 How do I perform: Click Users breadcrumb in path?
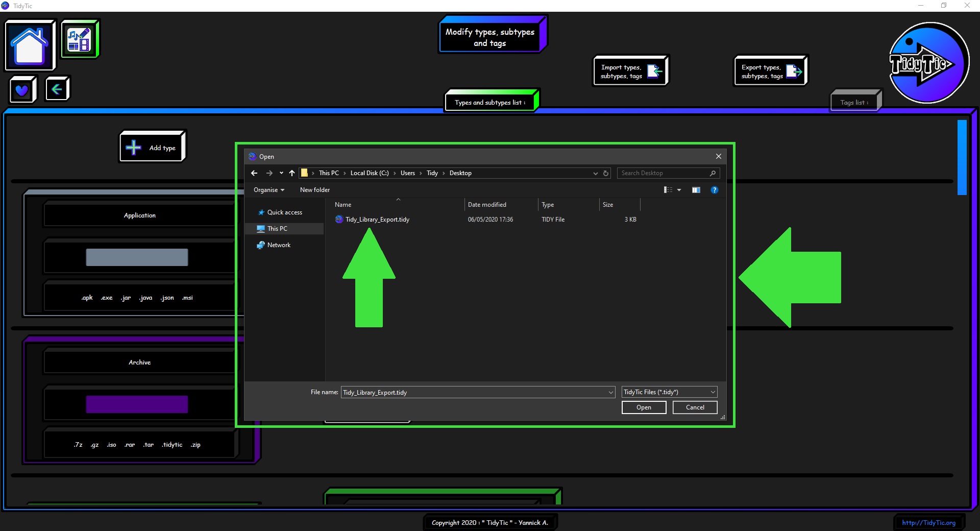[407, 173]
